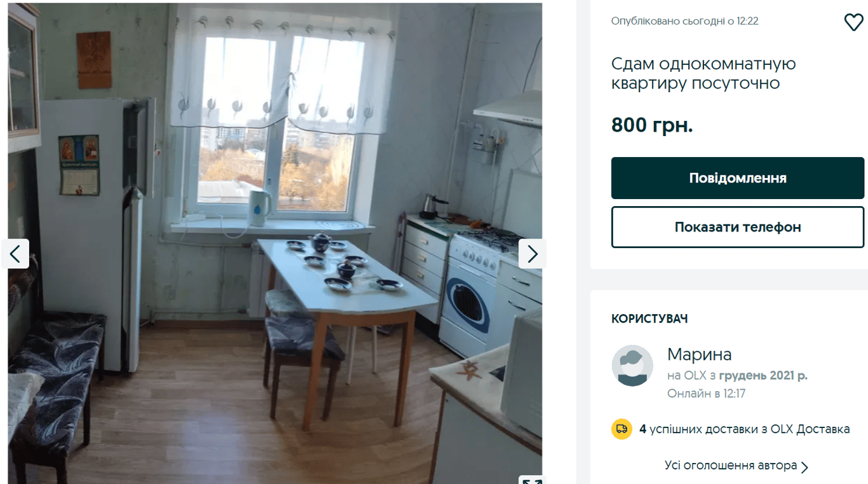Click listing title Сдам однокомнатную квартиру
This screenshot has width=868, height=484.
click(x=703, y=74)
